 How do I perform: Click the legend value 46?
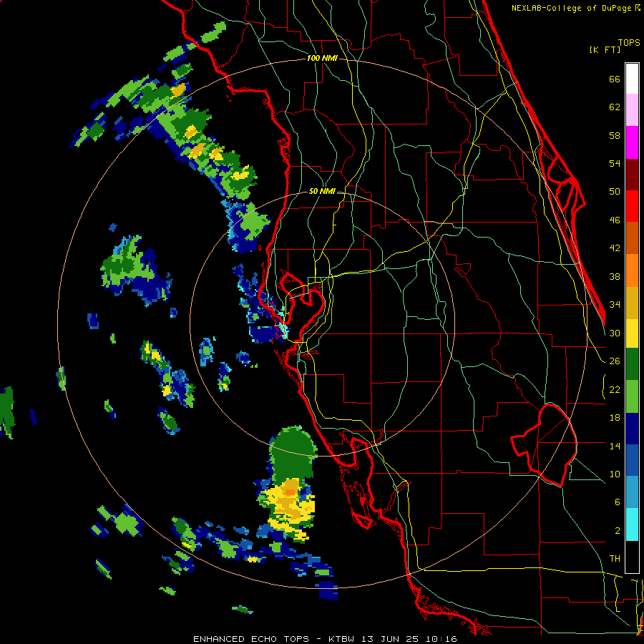(x=615, y=220)
